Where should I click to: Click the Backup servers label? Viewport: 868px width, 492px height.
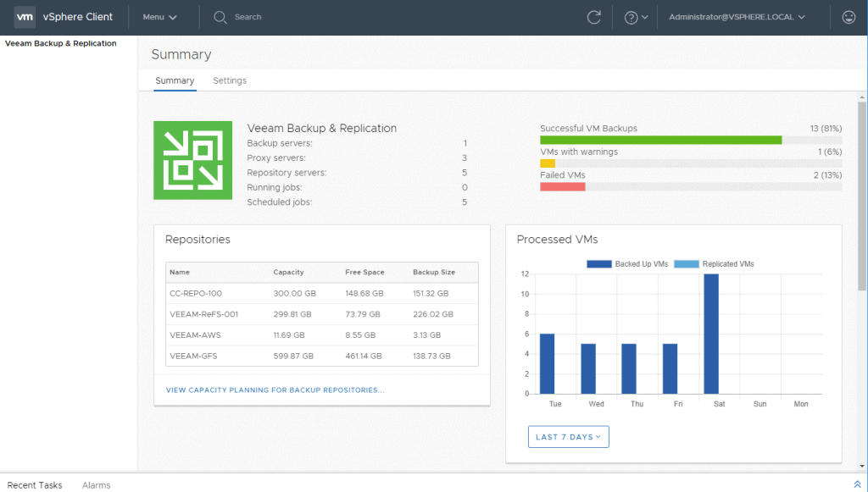[x=280, y=143]
